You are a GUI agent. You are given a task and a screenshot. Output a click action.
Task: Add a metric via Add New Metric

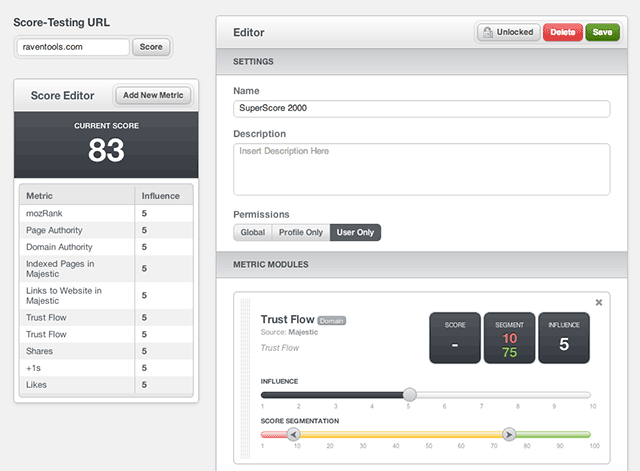[153, 95]
